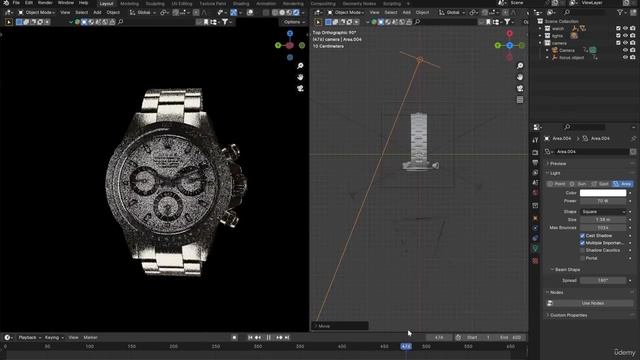Click the Area.004 data name field

click(592, 152)
